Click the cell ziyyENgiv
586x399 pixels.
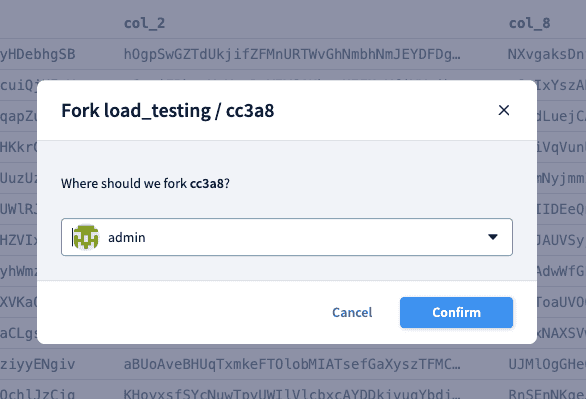(37, 364)
